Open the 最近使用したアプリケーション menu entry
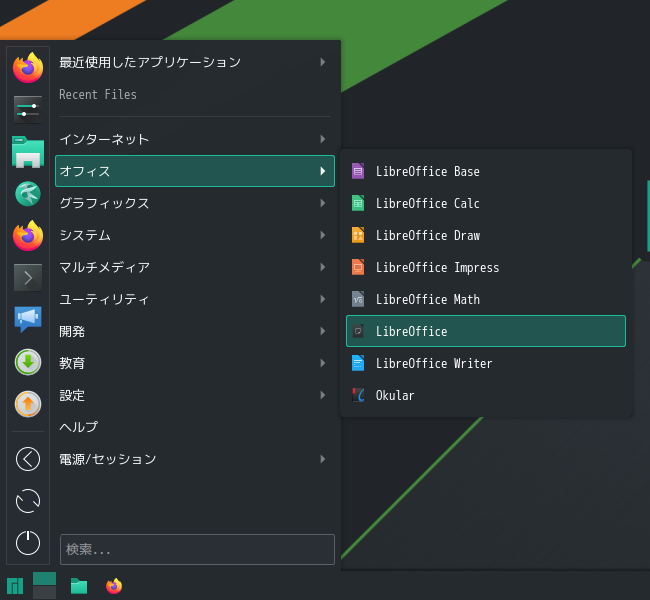 pos(195,62)
